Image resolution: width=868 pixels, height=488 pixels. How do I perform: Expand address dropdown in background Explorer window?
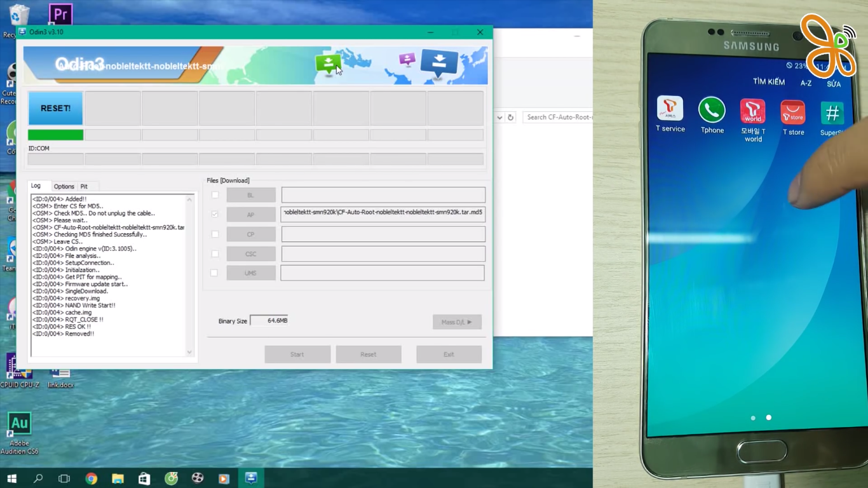tap(499, 118)
